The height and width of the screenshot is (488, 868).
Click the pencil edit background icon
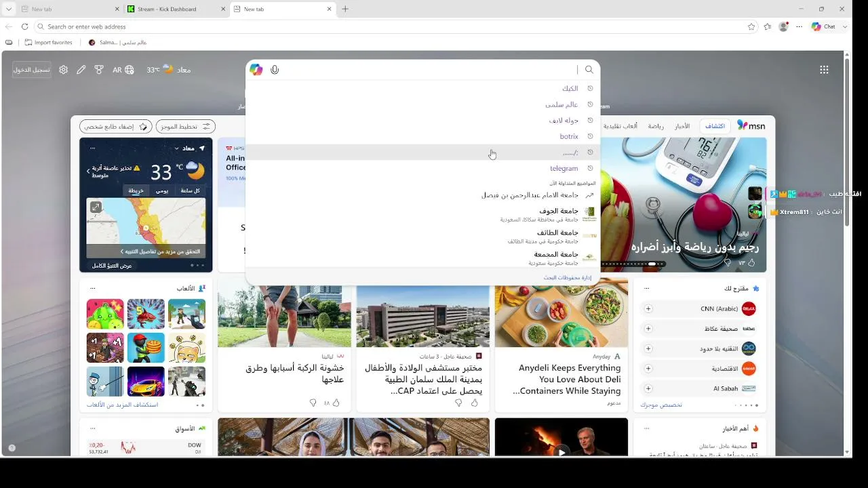click(81, 69)
